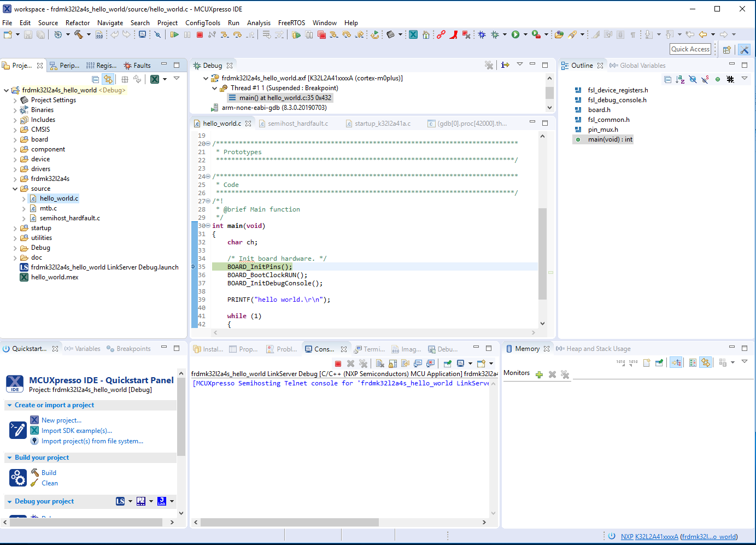
Task: Click the green plus Add Memory Monitor icon
Action: (539, 374)
